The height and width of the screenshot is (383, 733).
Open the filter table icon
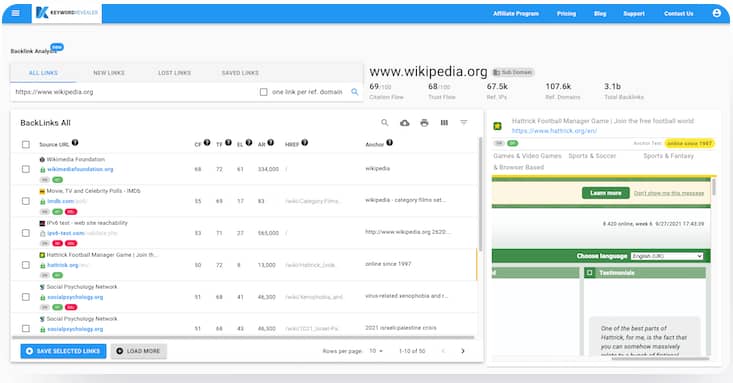[x=463, y=123]
